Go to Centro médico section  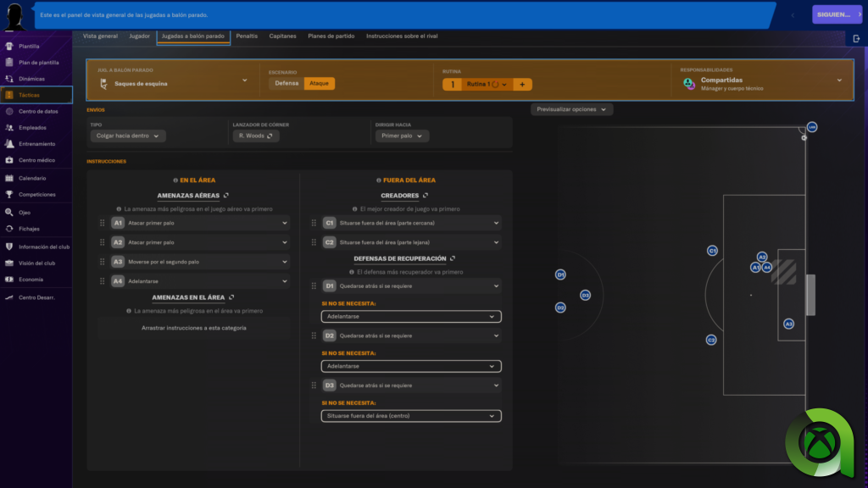[36, 160]
